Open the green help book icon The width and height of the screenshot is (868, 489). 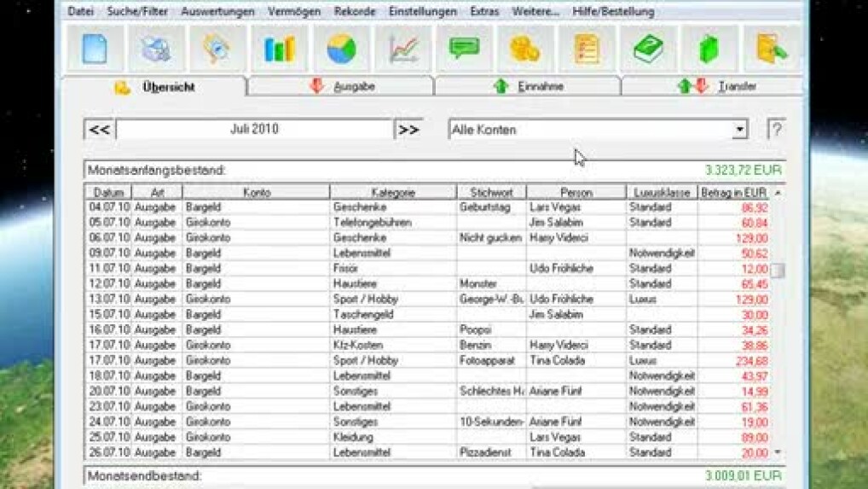[649, 49]
